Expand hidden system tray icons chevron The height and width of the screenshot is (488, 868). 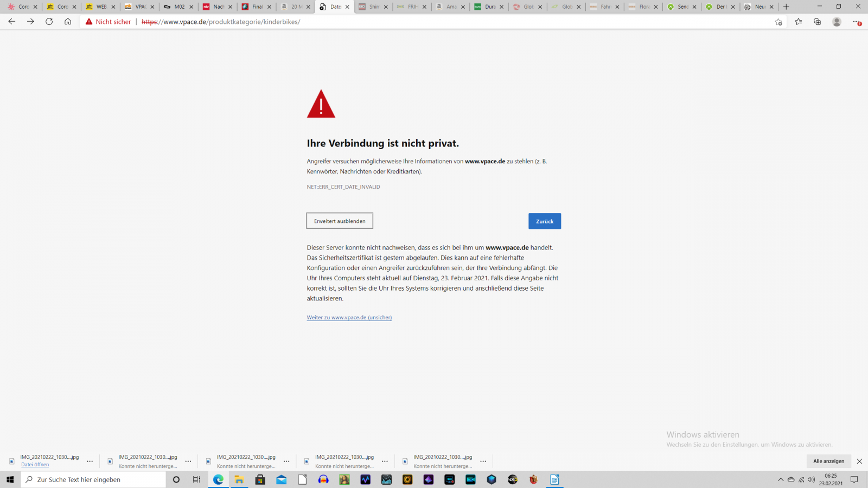(x=781, y=479)
